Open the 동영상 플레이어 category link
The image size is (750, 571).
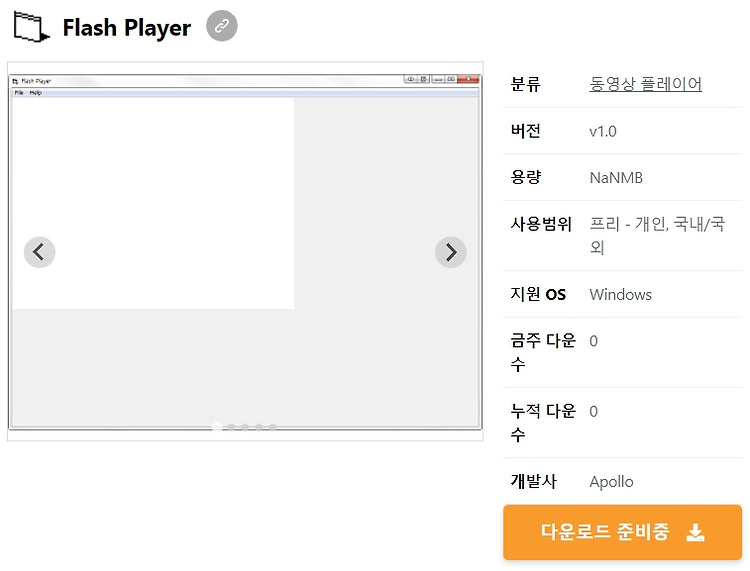point(645,84)
